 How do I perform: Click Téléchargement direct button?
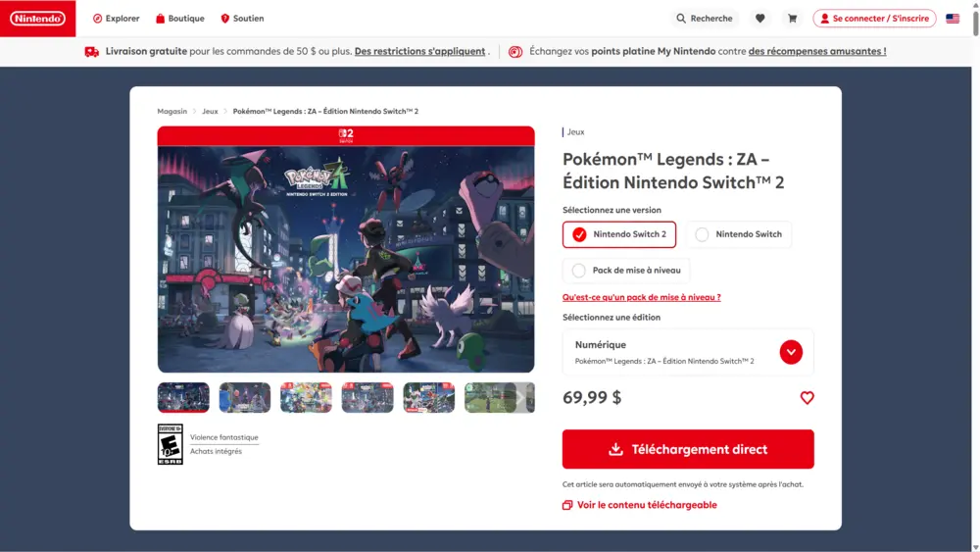coord(688,449)
